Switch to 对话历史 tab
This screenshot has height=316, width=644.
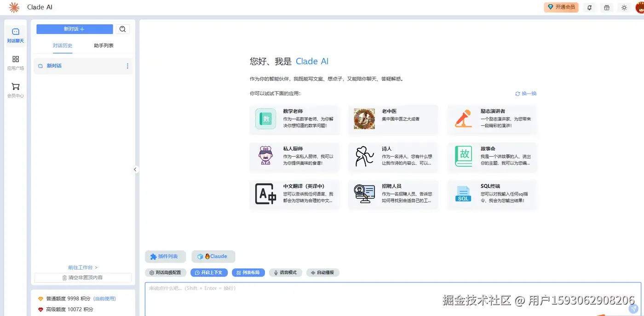(63, 45)
